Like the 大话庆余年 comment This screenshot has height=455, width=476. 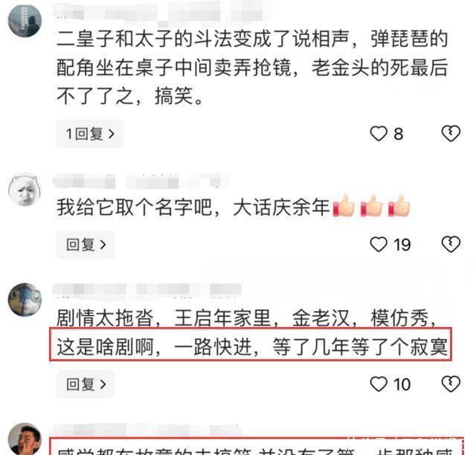379,245
